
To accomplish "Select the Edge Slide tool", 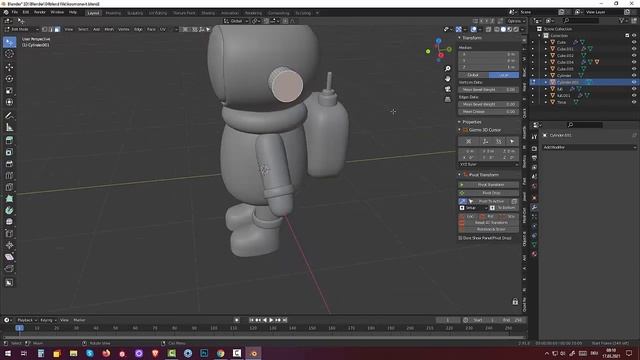I will 9,234.
